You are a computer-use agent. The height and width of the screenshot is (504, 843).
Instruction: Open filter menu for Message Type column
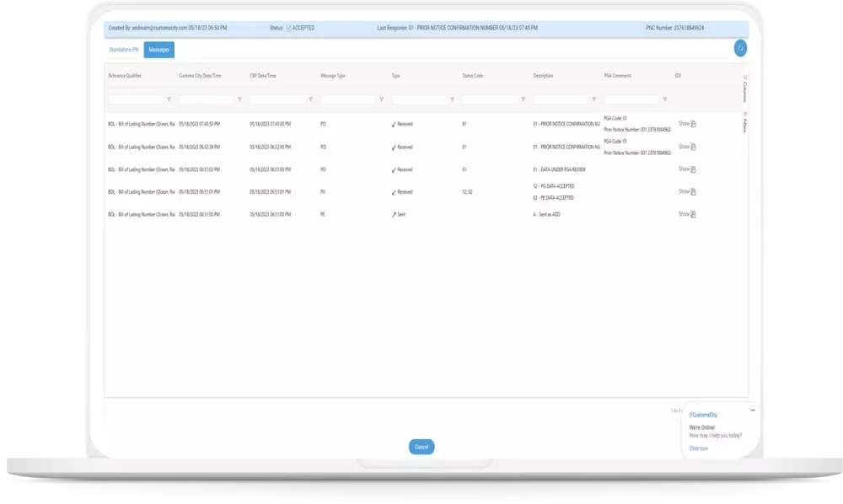(x=382, y=99)
